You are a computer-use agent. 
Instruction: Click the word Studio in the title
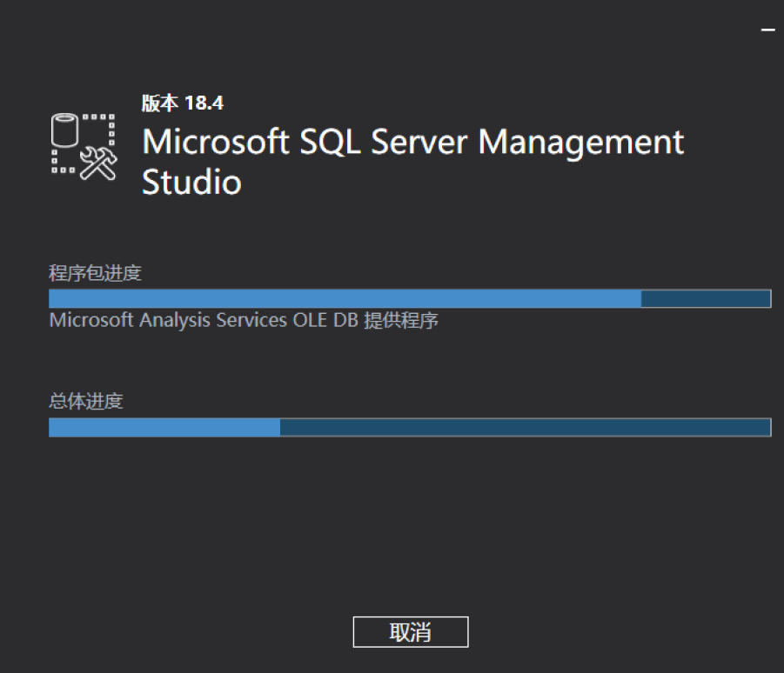tap(191, 183)
